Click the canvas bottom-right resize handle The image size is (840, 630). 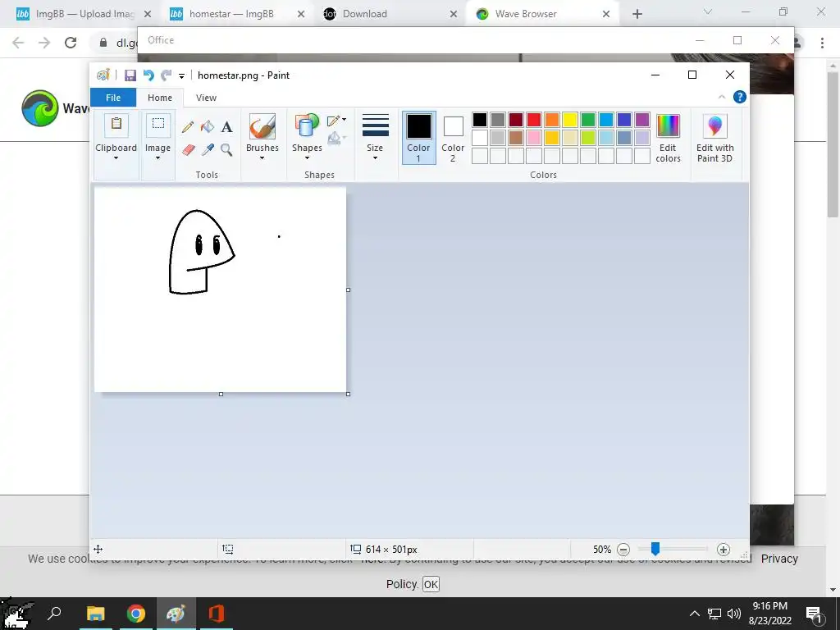point(348,395)
